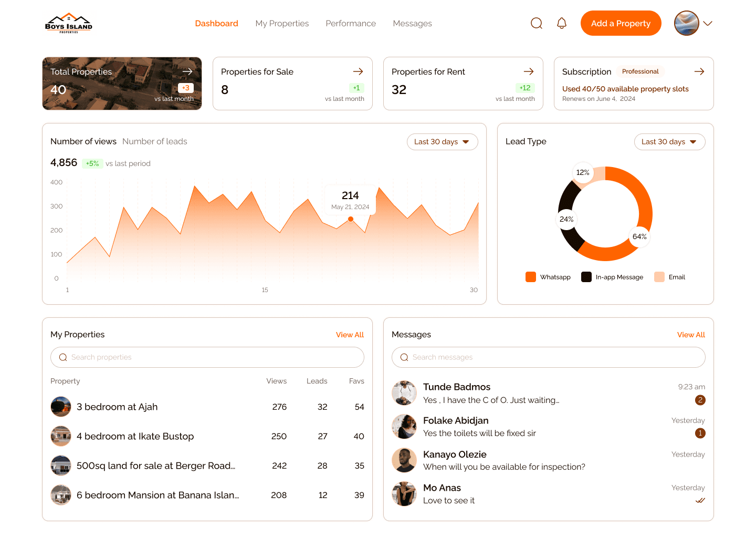Click the +12 badge in Properties for Rent
The image size is (756, 538).
point(525,88)
